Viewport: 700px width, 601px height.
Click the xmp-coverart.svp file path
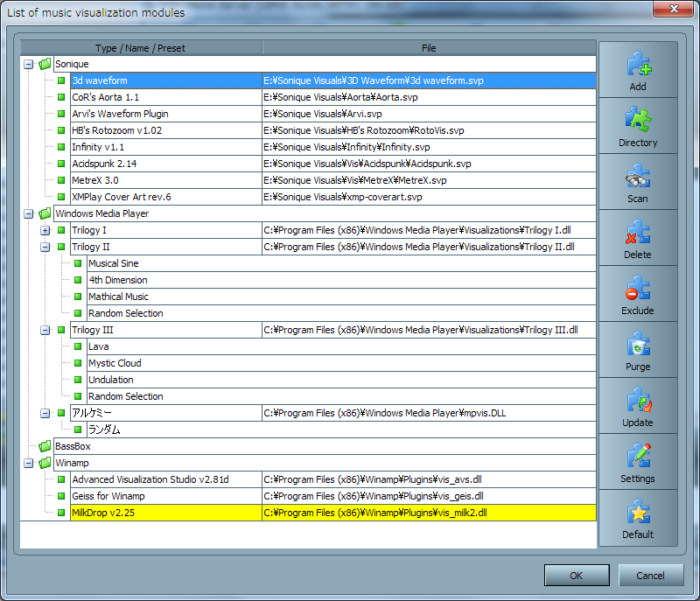pyautogui.click(x=343, y=197)
